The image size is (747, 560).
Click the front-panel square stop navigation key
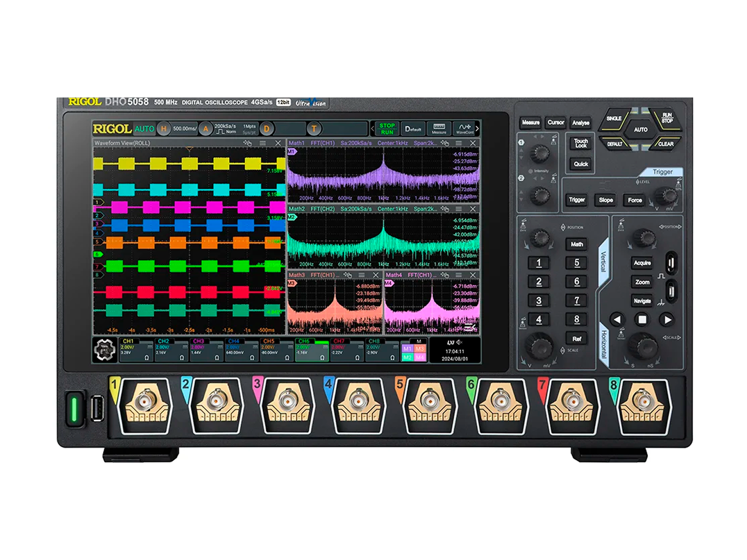642,320
